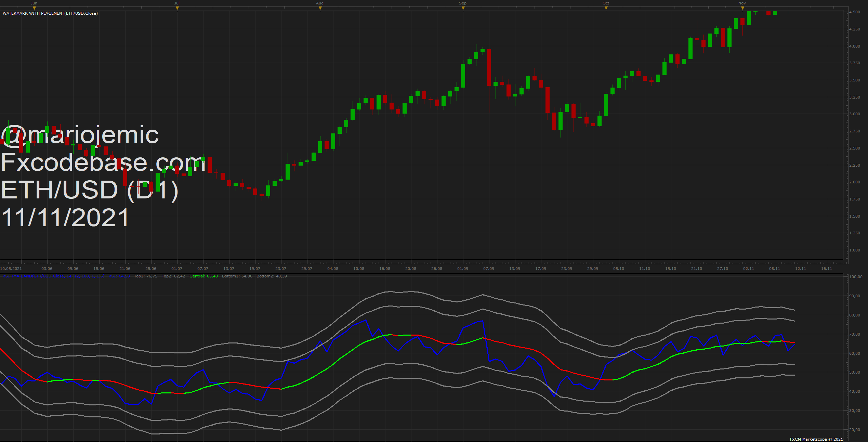Click the 70,00 RSI scale label
Image resolution: width=868 pixels, height=442 pixels.
pyautogui.click(x=855, y=334)
